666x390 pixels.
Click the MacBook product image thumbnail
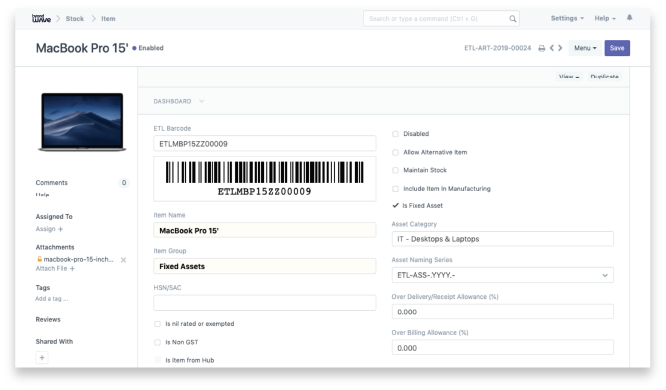coord(82,122)
